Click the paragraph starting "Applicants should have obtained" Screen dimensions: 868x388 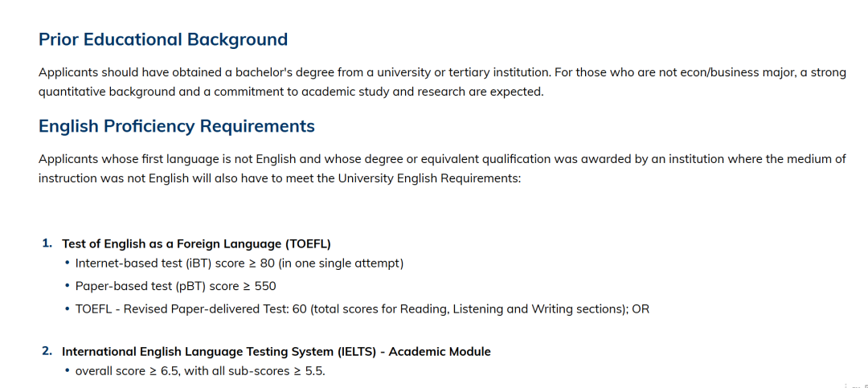pyautogui.click(x=442, y=72)
